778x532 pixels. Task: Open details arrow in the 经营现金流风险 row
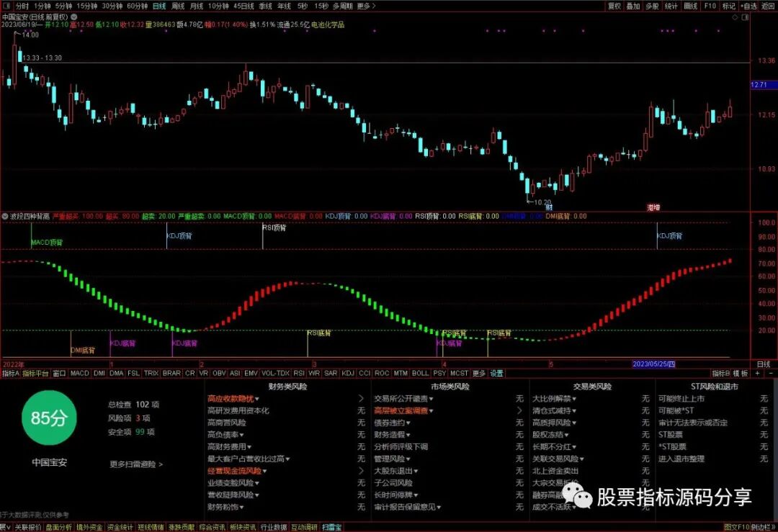coord(361,471)
